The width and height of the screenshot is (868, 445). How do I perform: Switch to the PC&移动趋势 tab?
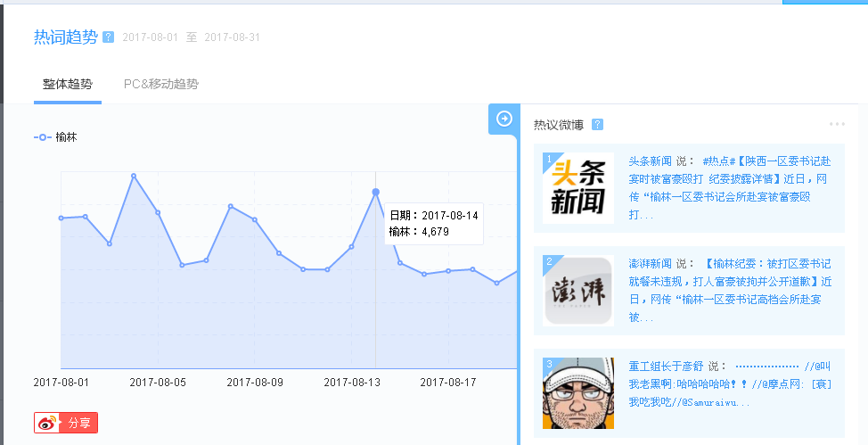click(161, 84)
